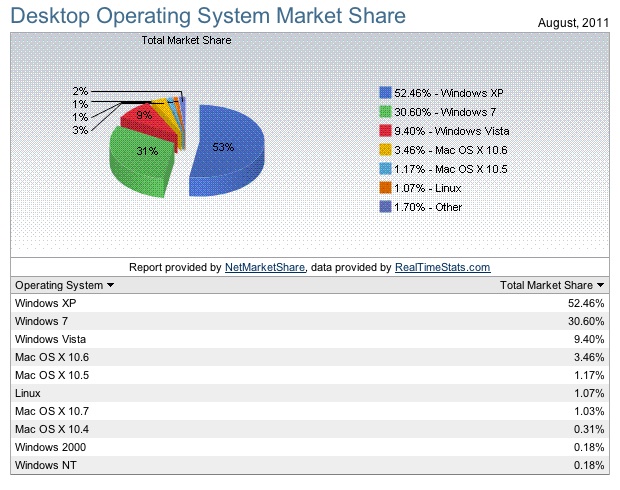The image size is (620, 490).
Task: Follow the RealTimeStats.com link
Action: [x=443, y=267]
